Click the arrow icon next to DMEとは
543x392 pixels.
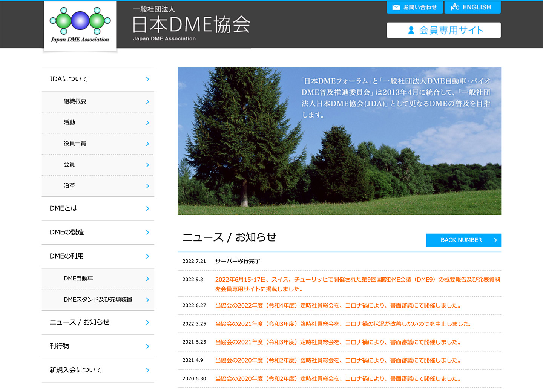148,208
